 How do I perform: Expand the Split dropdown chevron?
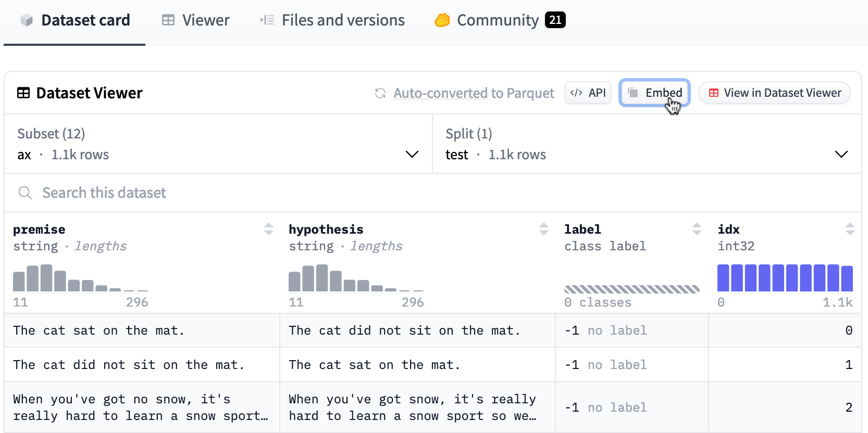[x=841, y=155]
